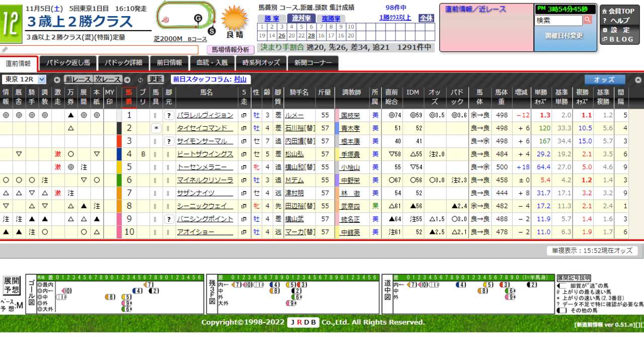
Task: Click the left arrow before 前レース
Action: (x=57, y=79)
